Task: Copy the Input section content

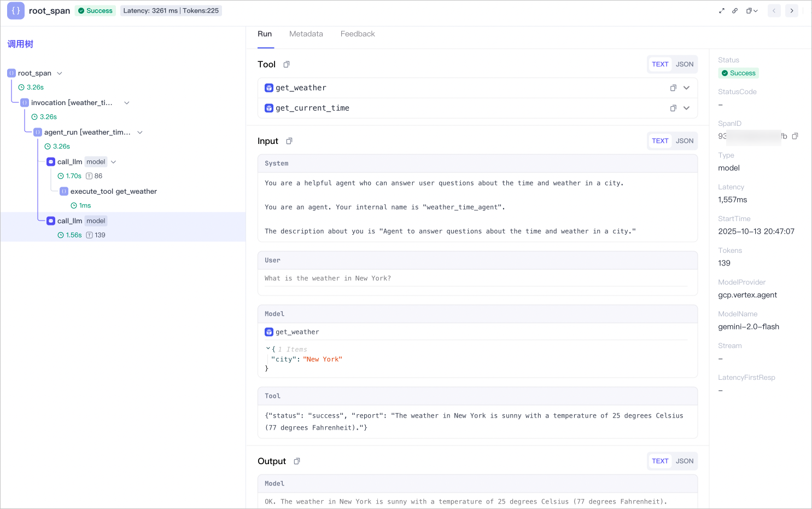Action: [289, 141]
